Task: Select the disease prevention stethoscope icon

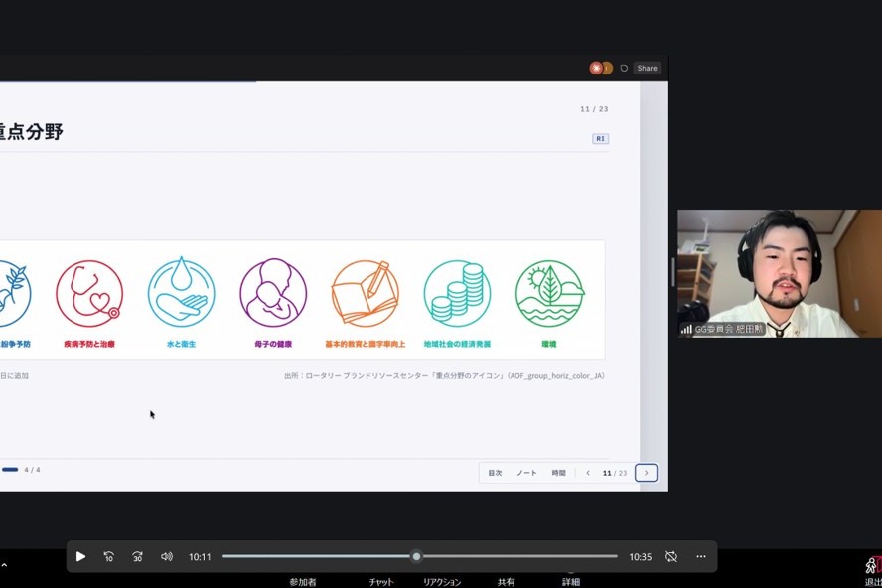Action: pos(89,294)
